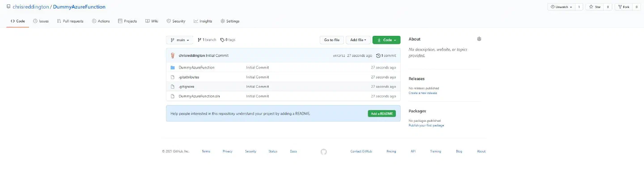Viewport: 644px width, 171px height.
Task: Open the Pricing footer link
Action: (x=391, y=151)
